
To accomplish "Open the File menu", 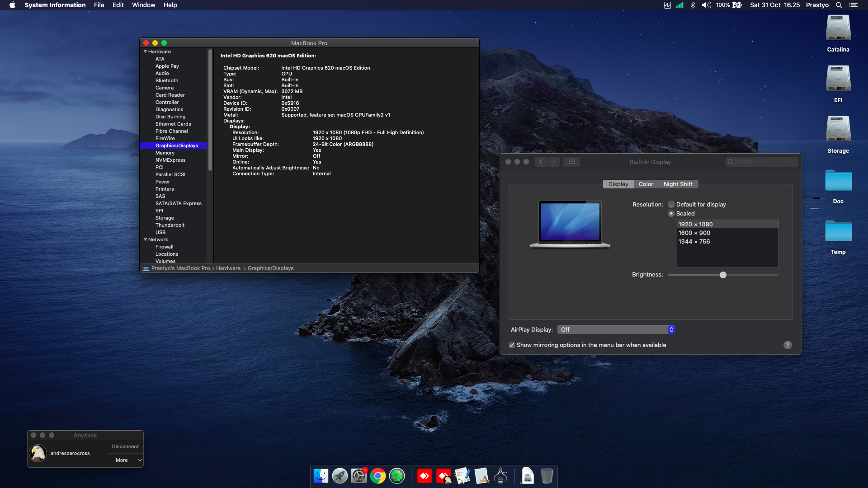I will click(x=99, y=5).
